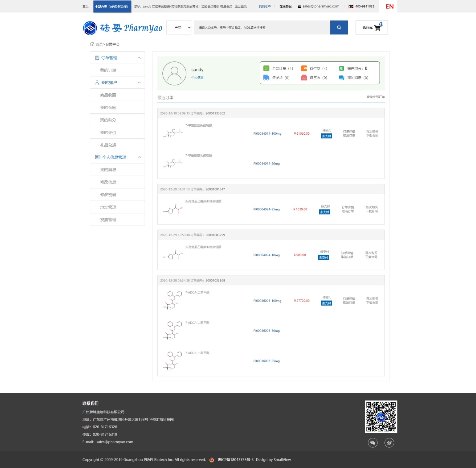The height and width of the screenshot is (468, 476).
Task: Collapse the 个人信息管理 section chevron
Action: (139, 157)
